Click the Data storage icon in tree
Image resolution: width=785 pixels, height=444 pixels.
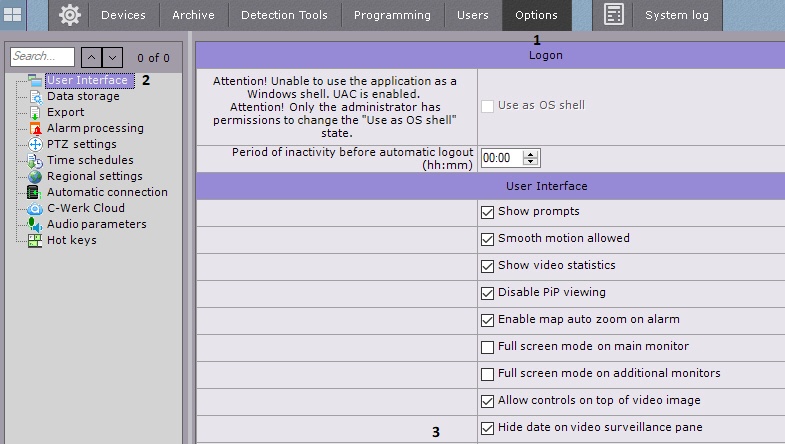pos(35,97)
